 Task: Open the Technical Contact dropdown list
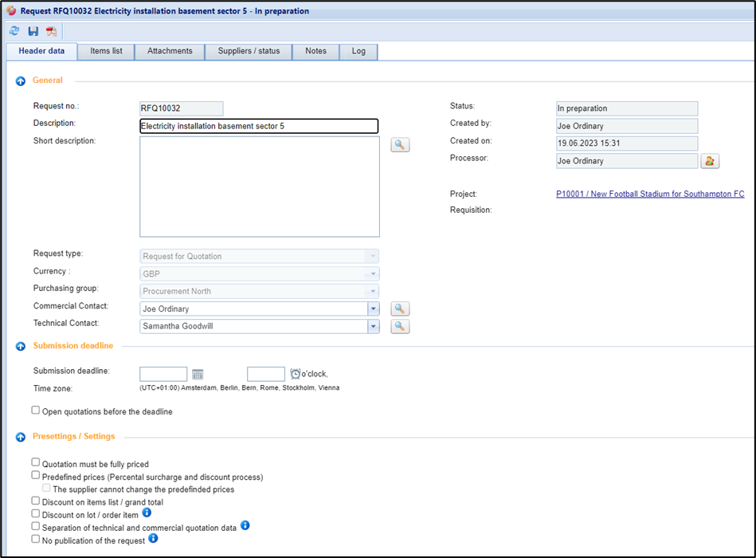[373, 326]
